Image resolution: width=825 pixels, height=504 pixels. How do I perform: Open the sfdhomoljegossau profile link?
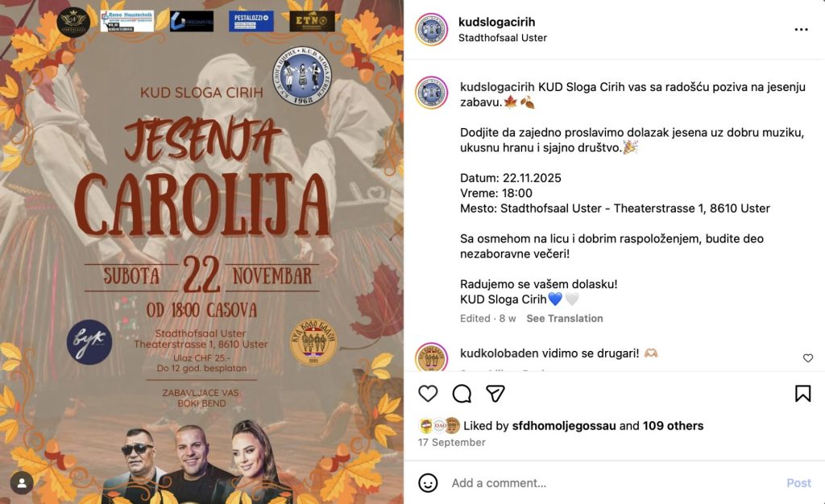coord(563,426)
